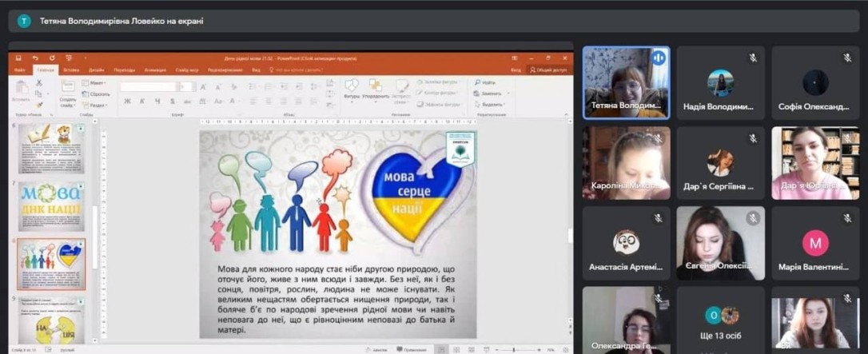Screen dimensions: 868x354
Task: Click the Create Slide (Создать слайд) icon
Action: pyautogui.click(x=67, y=89)
